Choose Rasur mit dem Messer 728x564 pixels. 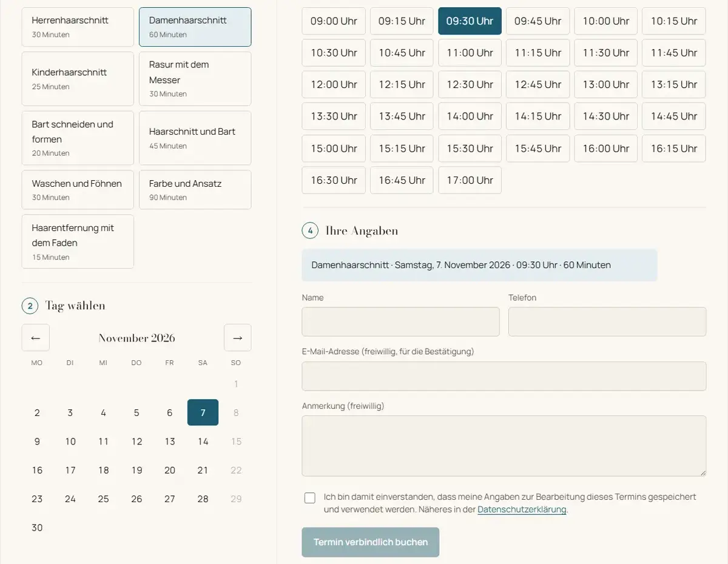pos(195,79)
